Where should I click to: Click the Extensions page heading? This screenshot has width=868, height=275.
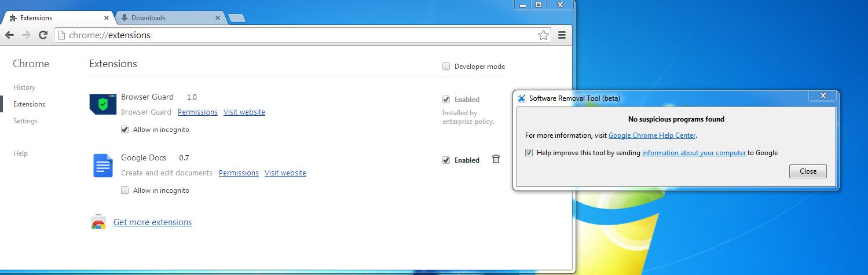coord(113,64)
